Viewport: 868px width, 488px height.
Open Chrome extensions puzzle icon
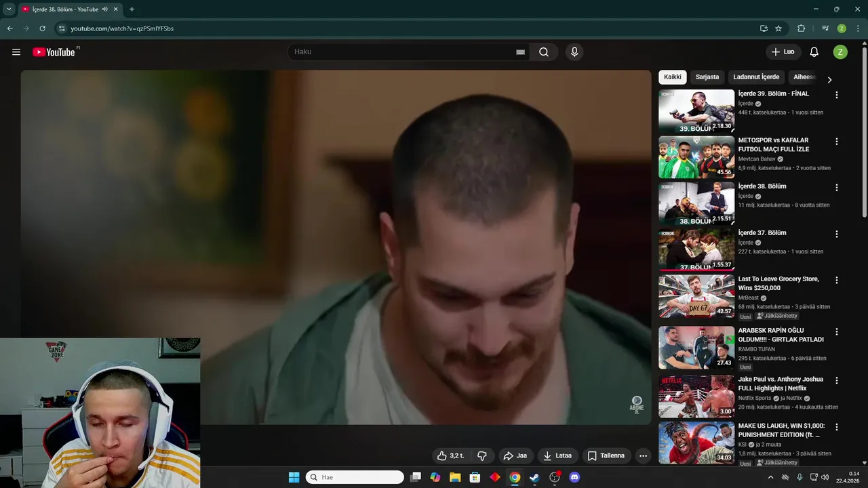(x=802, y=28)
